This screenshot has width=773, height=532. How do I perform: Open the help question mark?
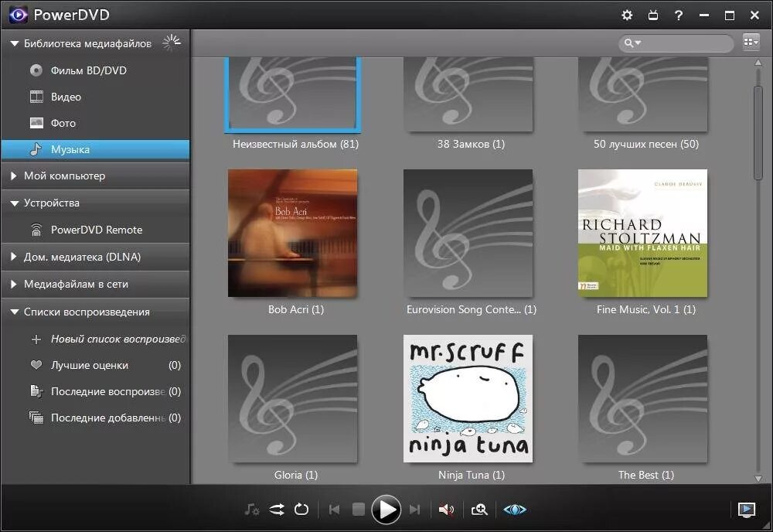coord(679,15)
